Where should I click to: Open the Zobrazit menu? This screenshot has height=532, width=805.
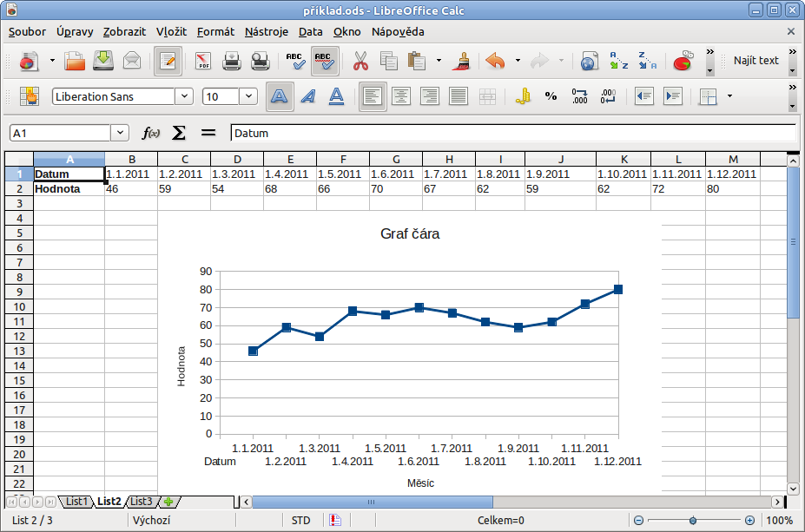point(124,32)
